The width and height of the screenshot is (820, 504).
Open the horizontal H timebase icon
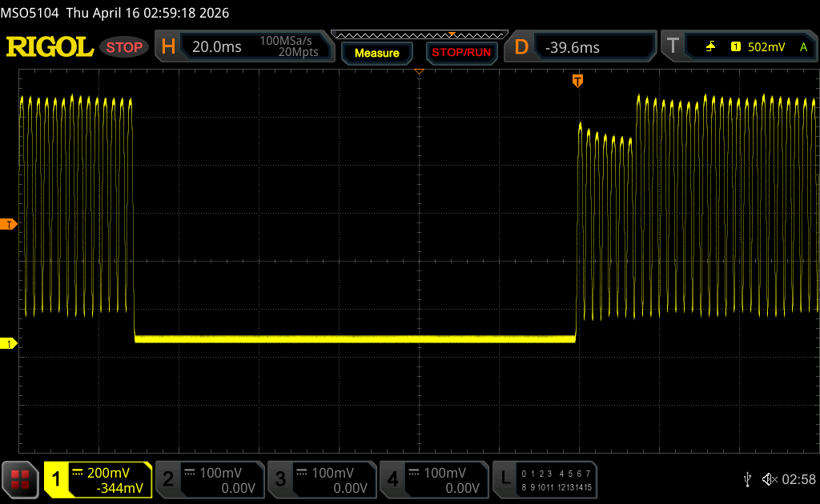coord(168,47)
